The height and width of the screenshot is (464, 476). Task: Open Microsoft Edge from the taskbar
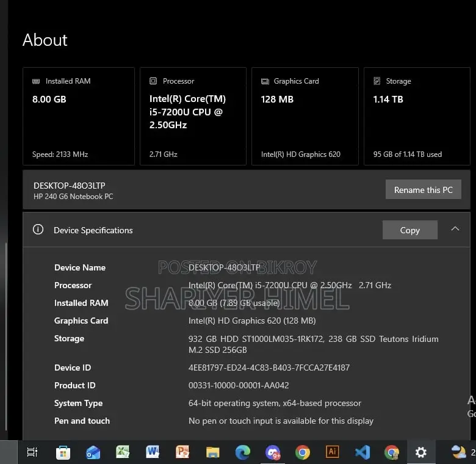point(242,452)
